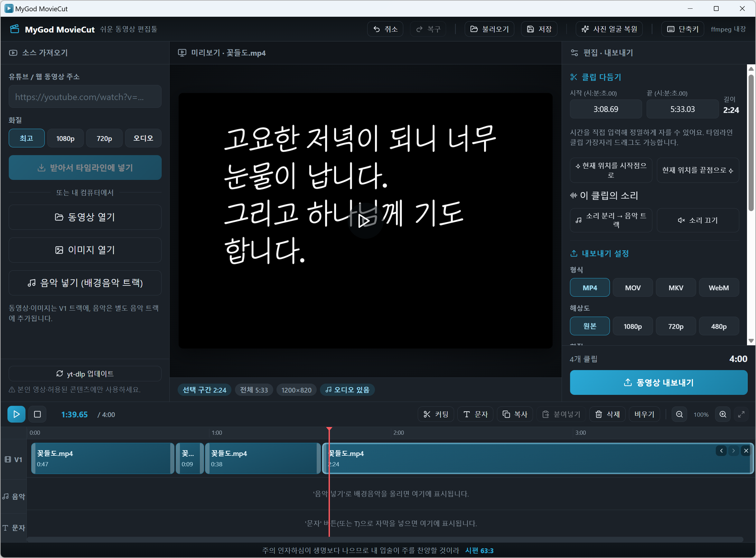Undo with the 취소 button
Viewport: 756px width, 558px height.
click(385, 29)
